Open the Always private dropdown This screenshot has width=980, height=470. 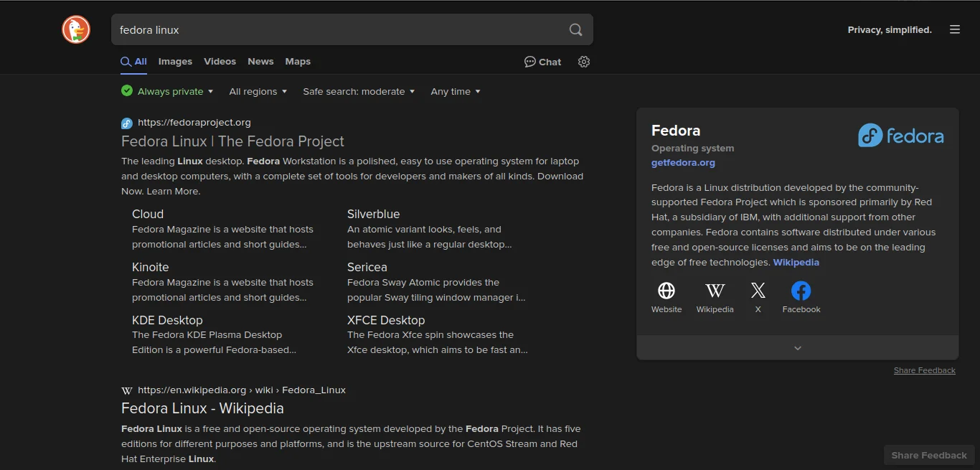168,91
